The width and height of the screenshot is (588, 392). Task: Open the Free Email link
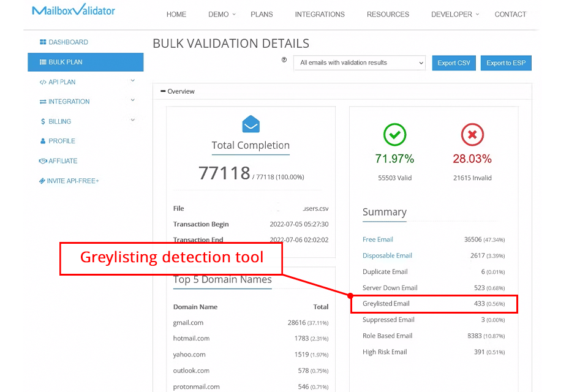(x=378, y=239)
